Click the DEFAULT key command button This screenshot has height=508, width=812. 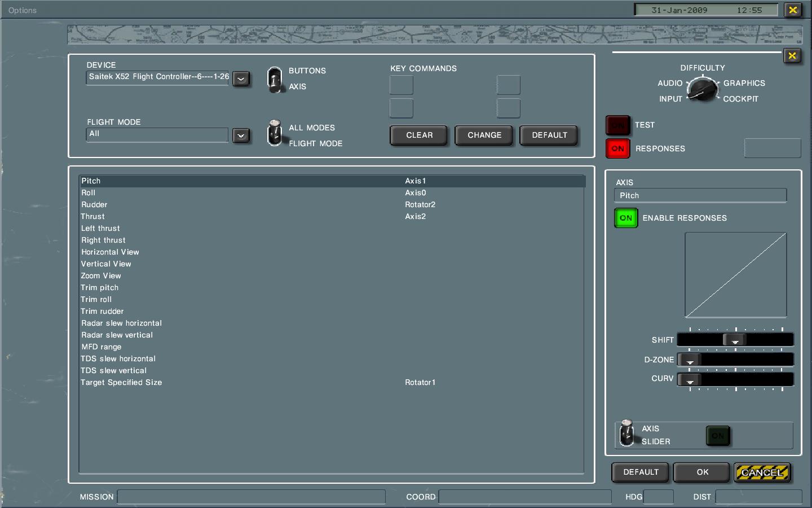(x=549, y=135)
